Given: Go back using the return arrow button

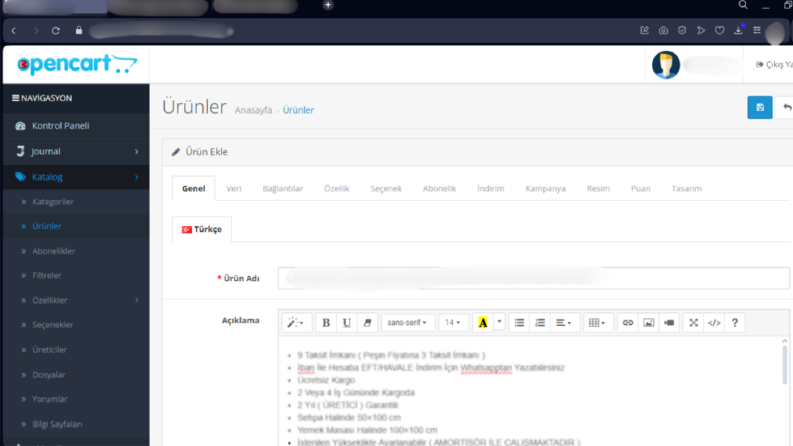Looking at the screenshot, I should (x=785, y=107).
